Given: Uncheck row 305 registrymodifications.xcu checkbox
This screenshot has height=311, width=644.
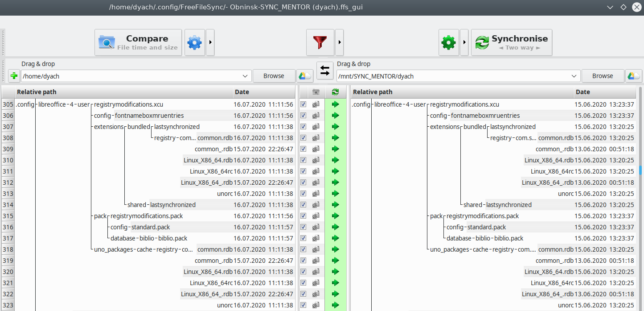Looking at the screenshot, I should coord(304,104).
